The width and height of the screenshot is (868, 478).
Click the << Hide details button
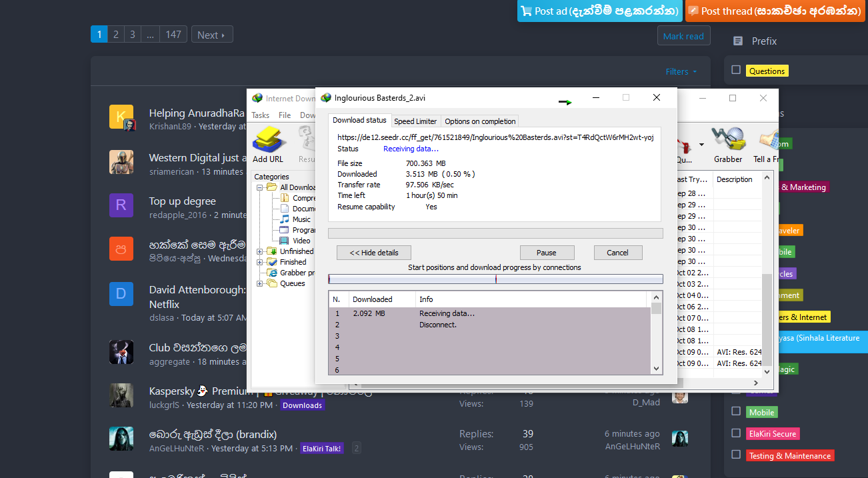(x=374, y=253)
